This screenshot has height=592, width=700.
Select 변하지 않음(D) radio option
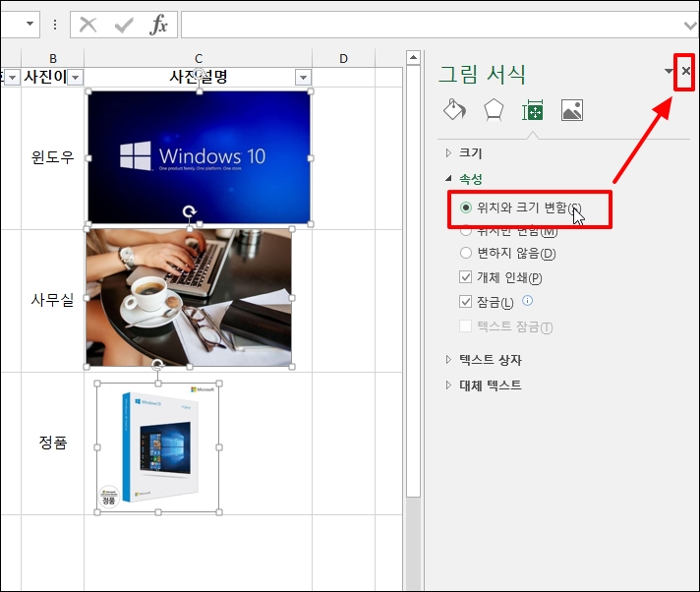(x=466, y=253)
